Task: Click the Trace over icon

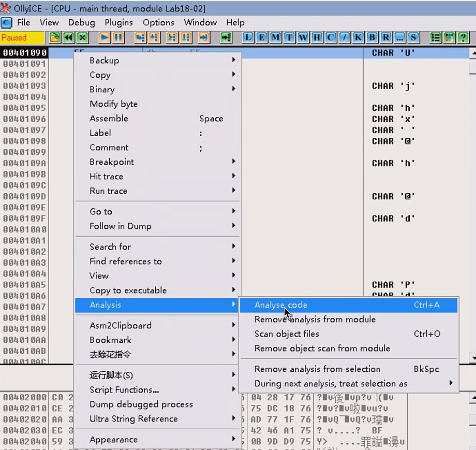Action: 186,38
